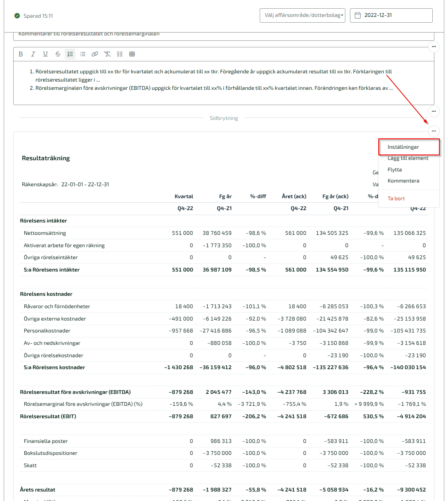Select the -1 773 350 cell
Viewport: 448px width, 501px height.
[x=217, y=246]
